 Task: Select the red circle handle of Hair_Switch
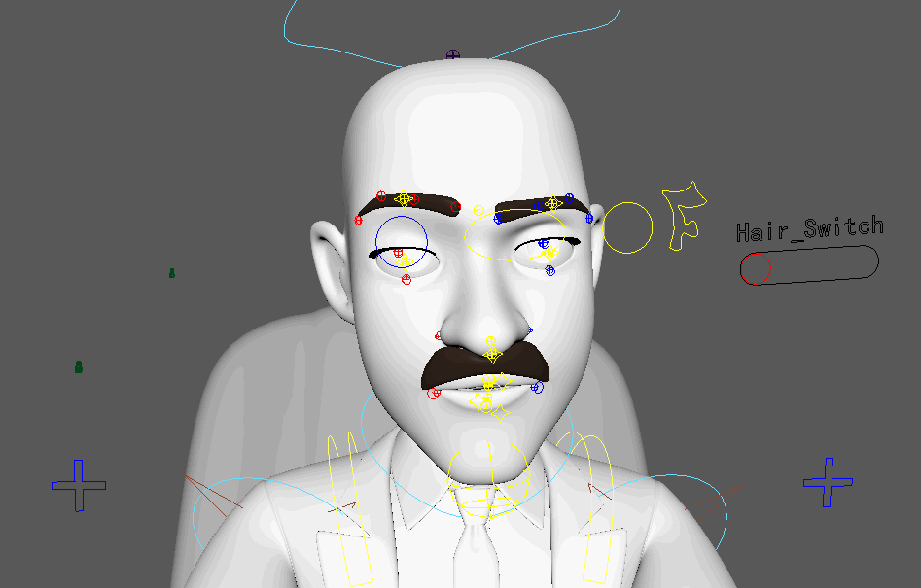click(x=756, y=269)
